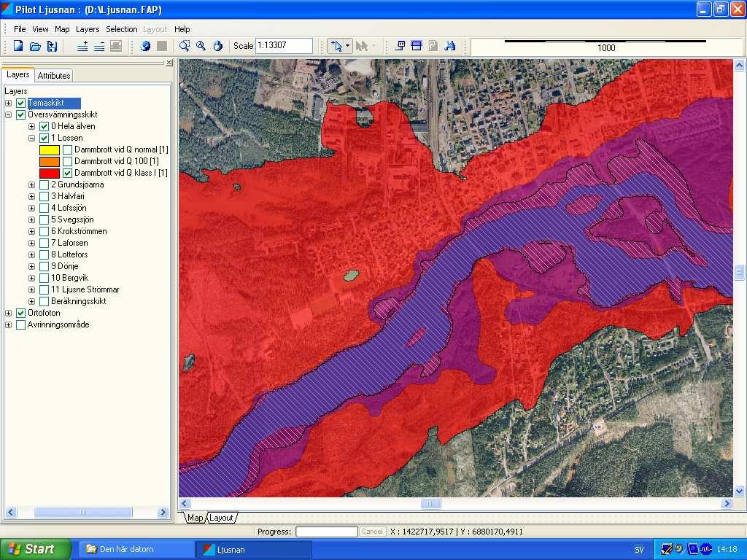
Task: Open the View menu
Action: (x=41, y=29)
